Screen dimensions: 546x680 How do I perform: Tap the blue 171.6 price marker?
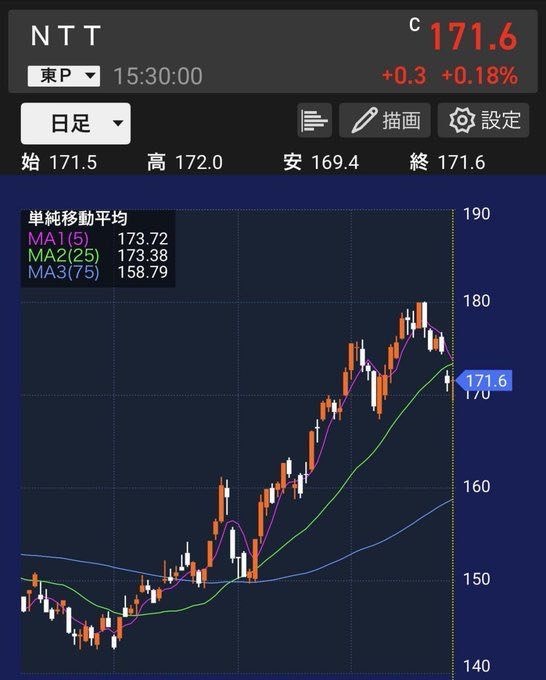(x=484, y=381)
